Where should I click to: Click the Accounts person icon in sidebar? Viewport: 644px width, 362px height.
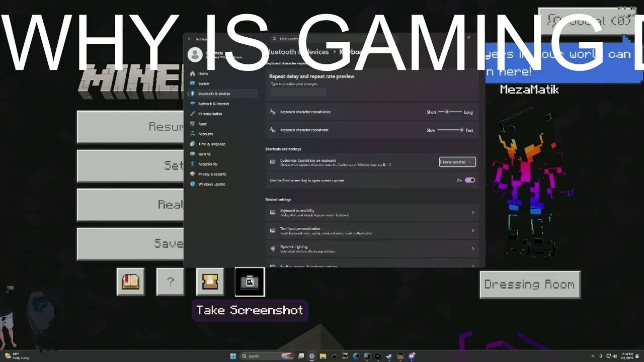tap(193, 134)
